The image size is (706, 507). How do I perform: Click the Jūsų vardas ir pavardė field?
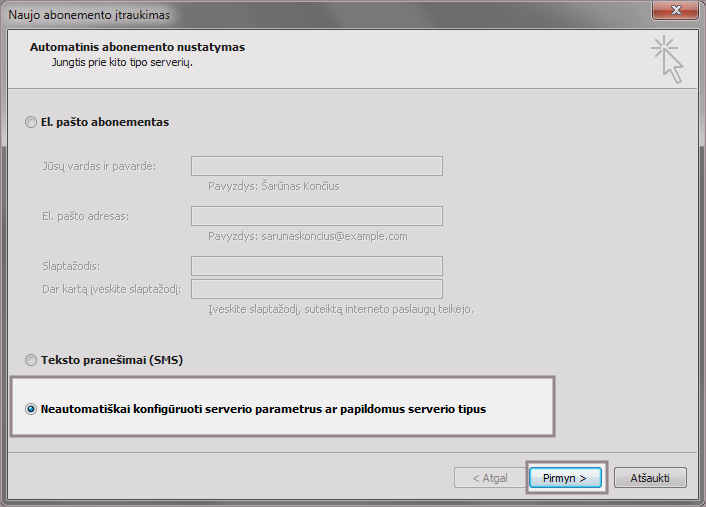[316, 166]
